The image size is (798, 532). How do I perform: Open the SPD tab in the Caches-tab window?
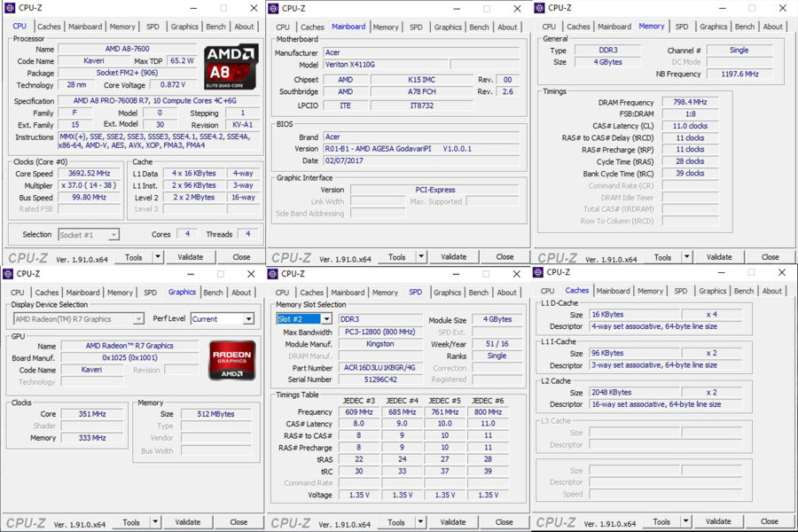coord(681,291)
